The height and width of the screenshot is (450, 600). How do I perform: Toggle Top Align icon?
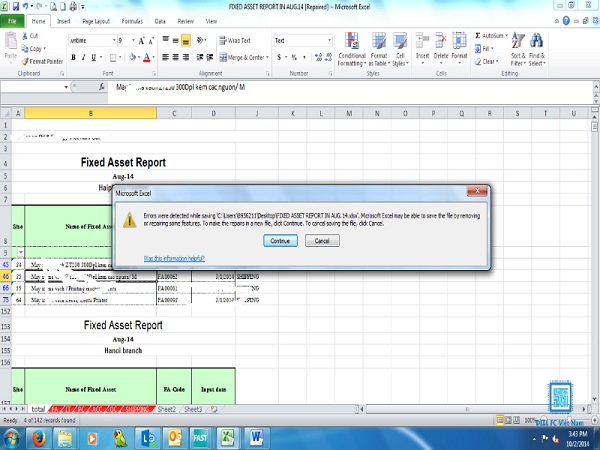tap(165, 40)
